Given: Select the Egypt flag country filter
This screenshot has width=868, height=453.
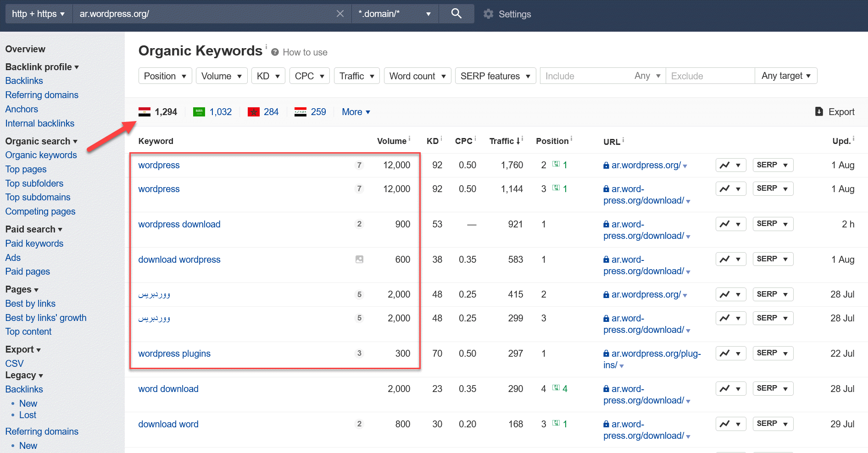Looking at the screenshot, I should [x=145, y=112].
